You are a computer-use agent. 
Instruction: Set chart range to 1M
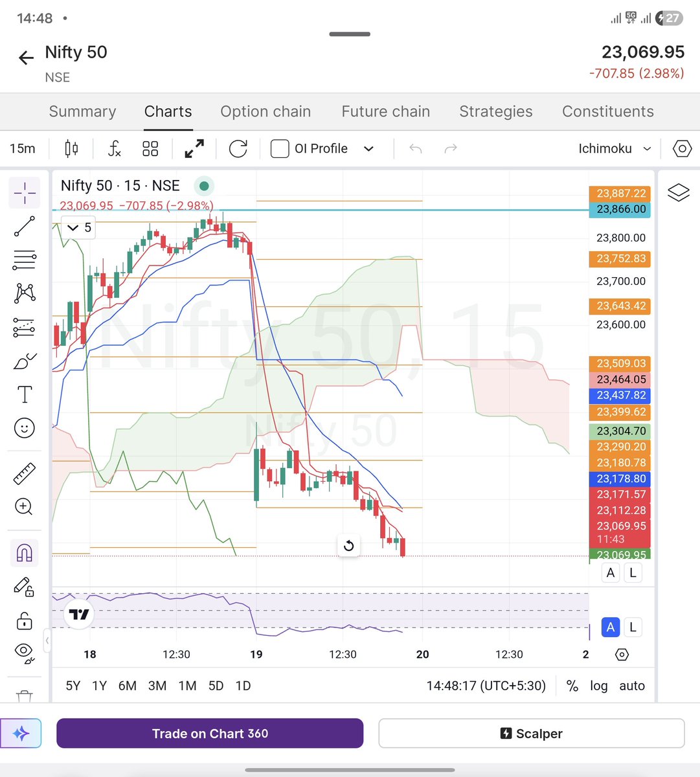coord(188,686)
